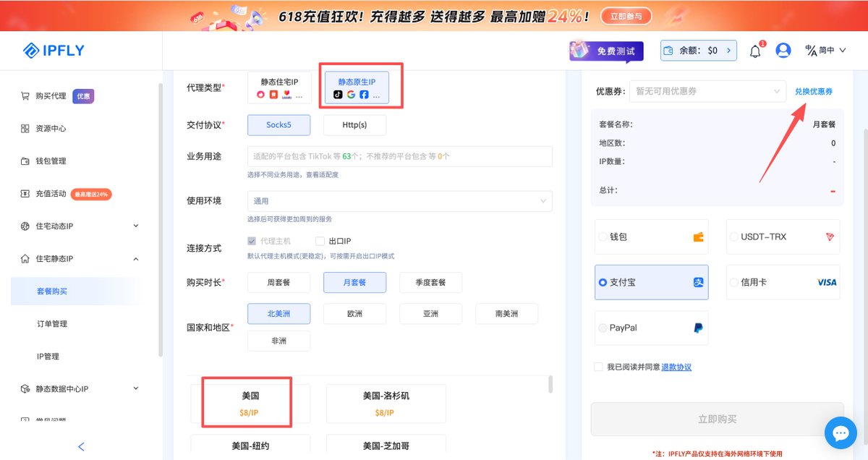Select the PayPal payment radio button
The image size is (868, 460).
[603, 328]
